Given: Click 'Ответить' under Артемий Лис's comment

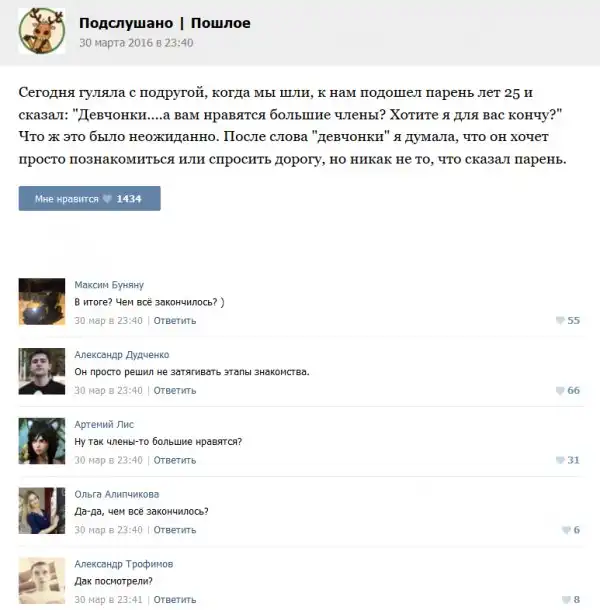Looking at the screenshot, I should [175, 460].
